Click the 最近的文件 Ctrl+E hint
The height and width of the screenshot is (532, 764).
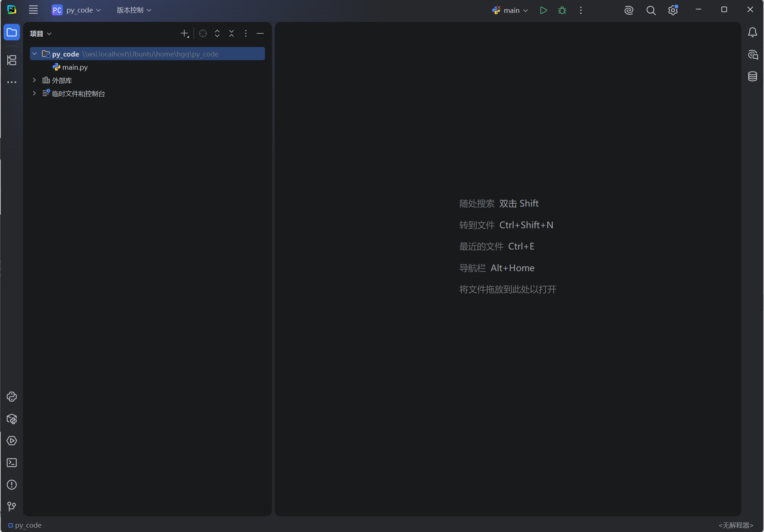496,247
